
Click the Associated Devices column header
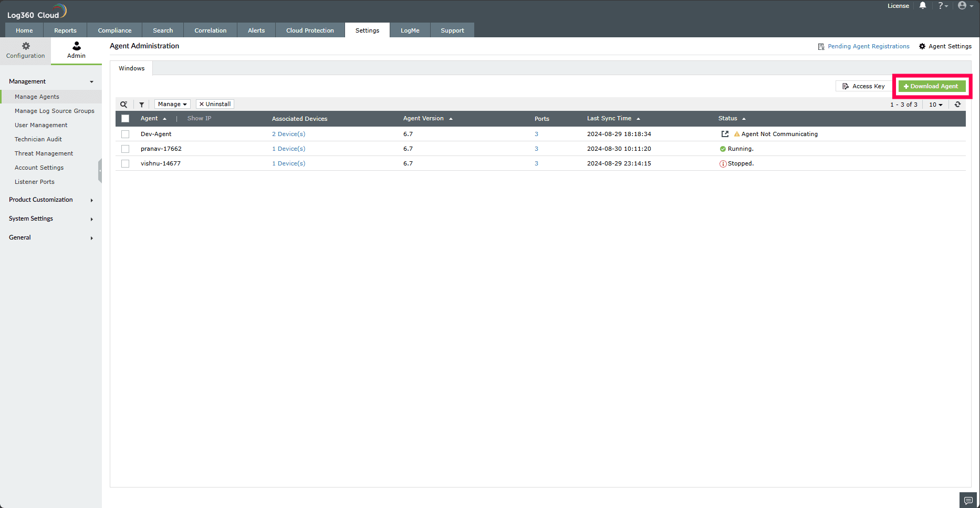tap(299, 119)
